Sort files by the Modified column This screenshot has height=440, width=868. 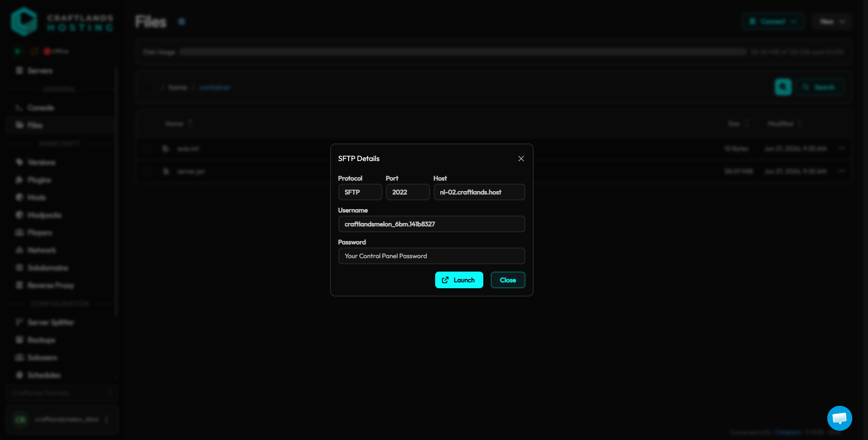(785, 124)
